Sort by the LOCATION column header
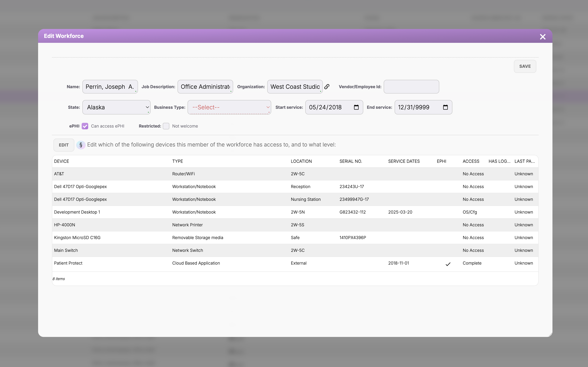 301,161
